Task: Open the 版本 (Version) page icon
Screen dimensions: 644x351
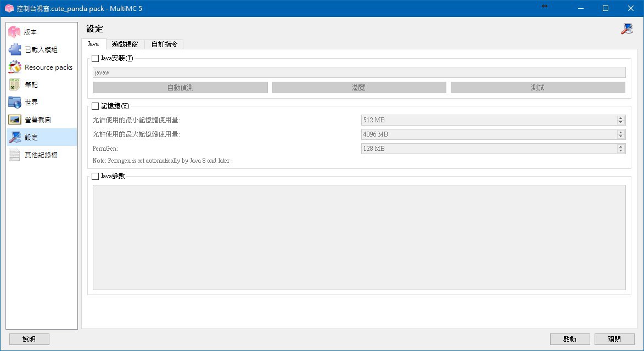Action: click(14, 32)
